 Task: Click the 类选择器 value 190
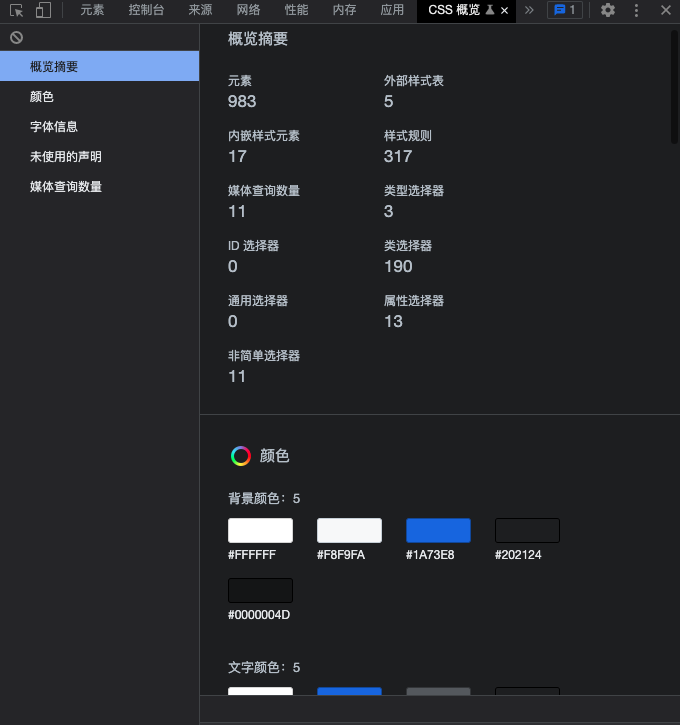coord(398,266)
